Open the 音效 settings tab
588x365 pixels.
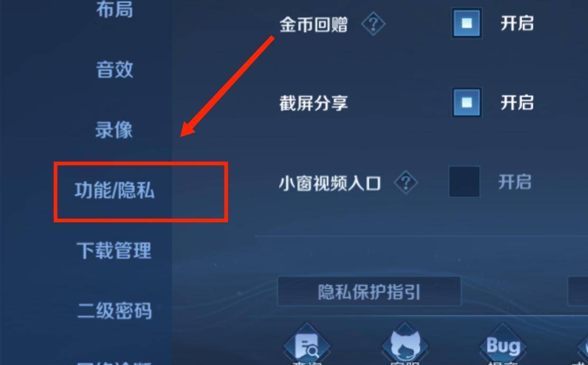(x=114, y=69)
